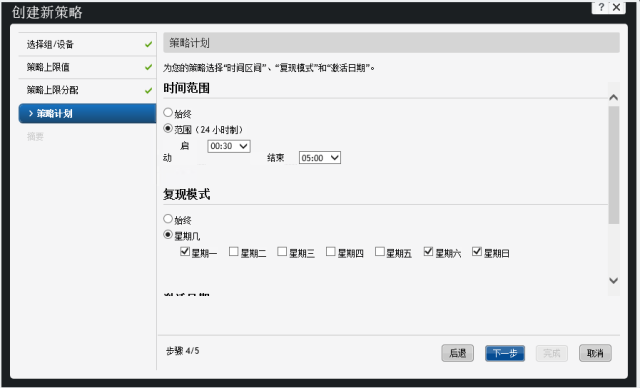Open the 启动 time dropdown 00:30
This screenshot has height=388, width=640.
pyautogui.click(x=229, y=146)
